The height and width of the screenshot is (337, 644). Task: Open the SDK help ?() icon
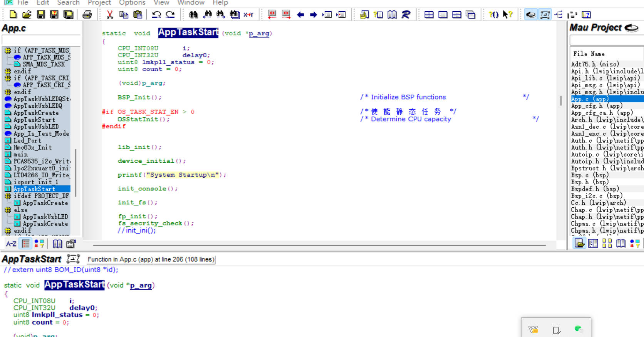tap(494, 15)
